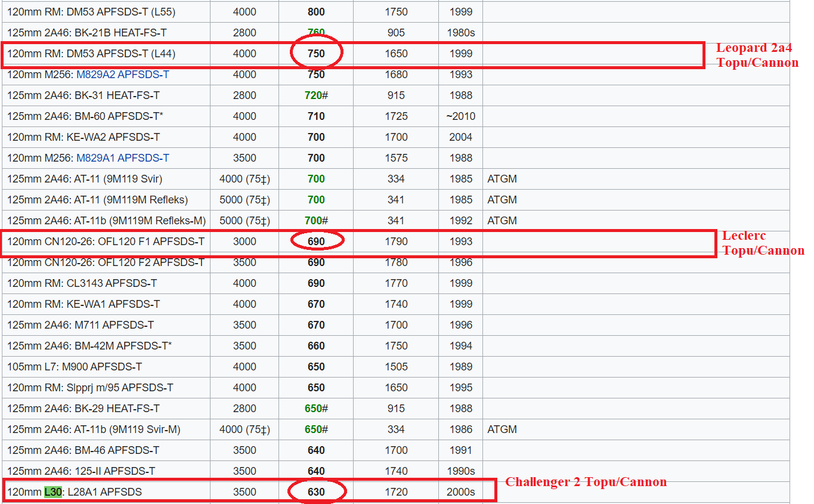Open the M829A1 APFSDS-T link

(x=123, y=158)
